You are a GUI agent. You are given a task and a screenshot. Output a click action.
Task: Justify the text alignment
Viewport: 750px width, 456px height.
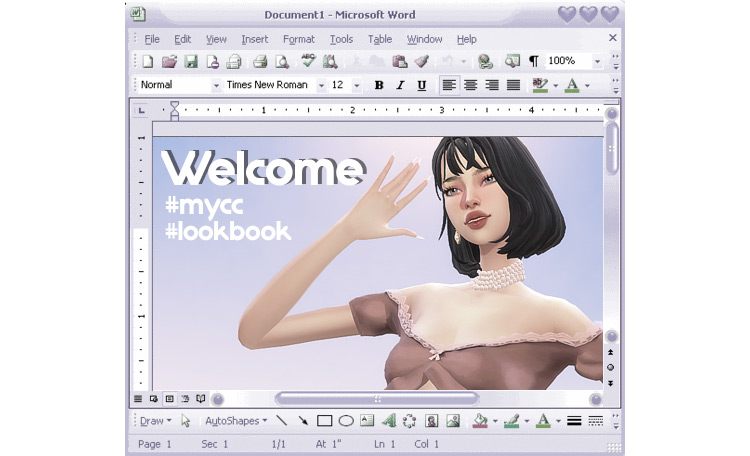coord(513,85)
